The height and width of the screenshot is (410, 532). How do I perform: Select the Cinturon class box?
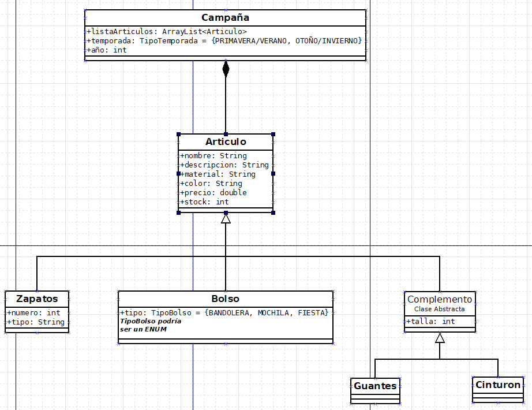[498, 390]
